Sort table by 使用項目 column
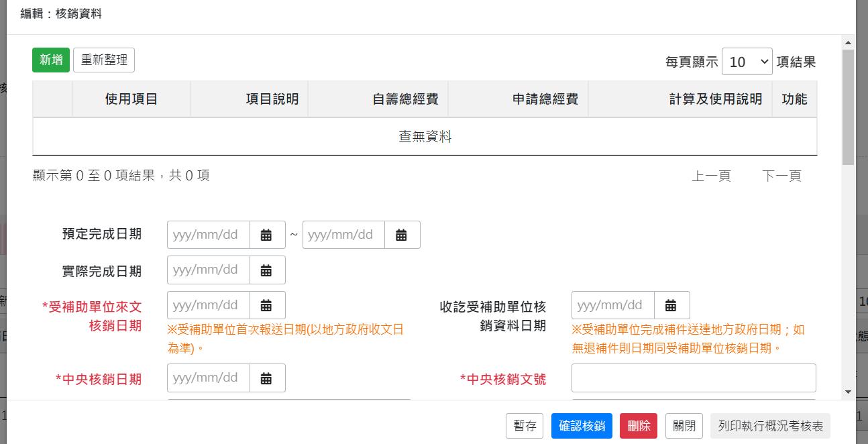 pyautogui.click(x=131, y=99)
